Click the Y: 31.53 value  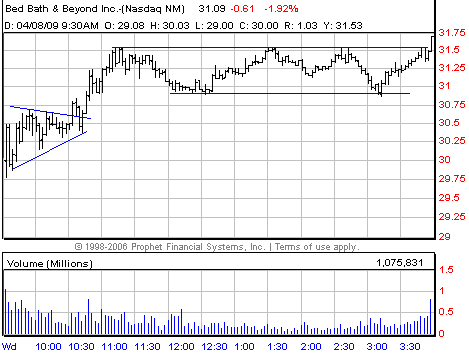point(343,26)
